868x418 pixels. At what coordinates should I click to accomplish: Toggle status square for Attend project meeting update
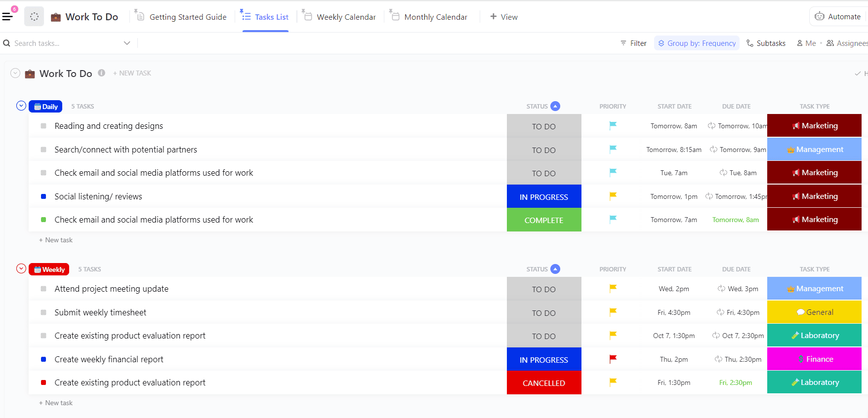click(x=43, y=289)
